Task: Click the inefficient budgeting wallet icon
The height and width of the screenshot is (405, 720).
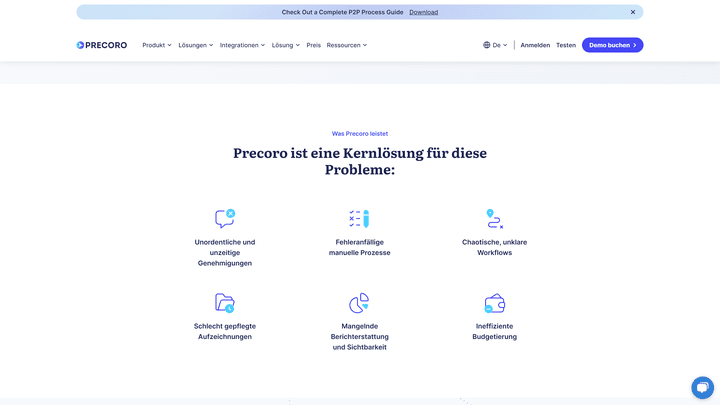Action: coord(495,303)
